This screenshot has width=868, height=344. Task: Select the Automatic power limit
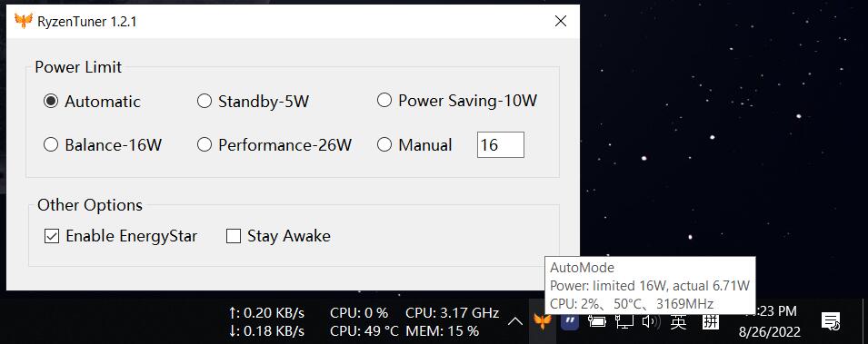click(92, 102)
